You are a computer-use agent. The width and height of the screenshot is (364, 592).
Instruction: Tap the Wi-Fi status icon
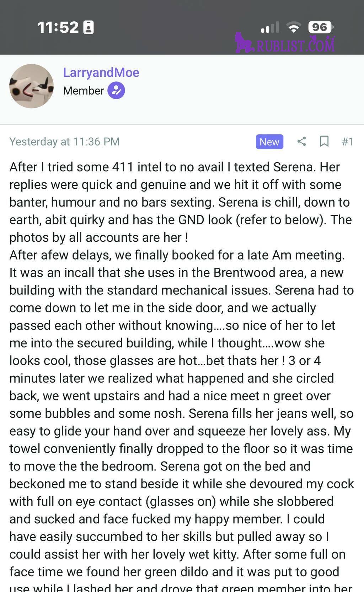[294, 27]
